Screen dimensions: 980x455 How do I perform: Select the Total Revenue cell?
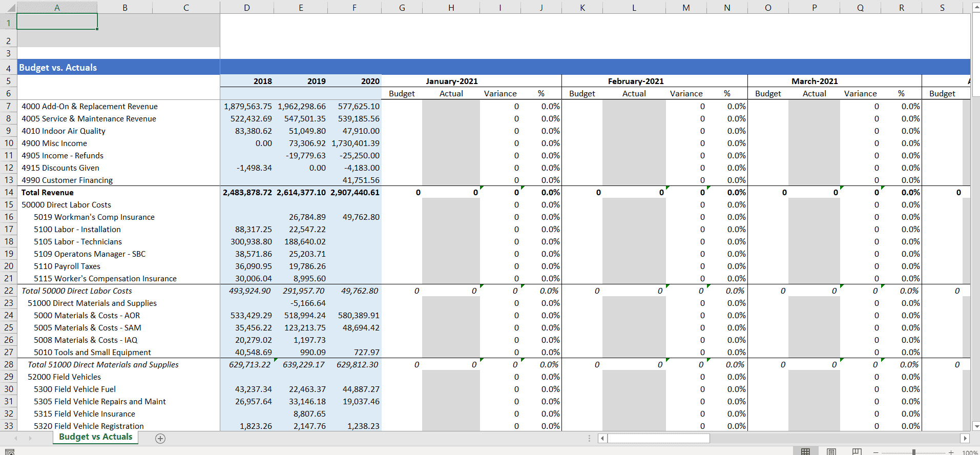click(x=48, y=193)
